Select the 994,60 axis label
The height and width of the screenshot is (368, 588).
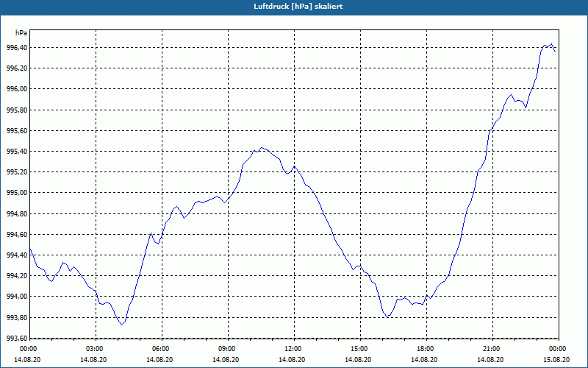pyautogui.click(x=17, y=234)
